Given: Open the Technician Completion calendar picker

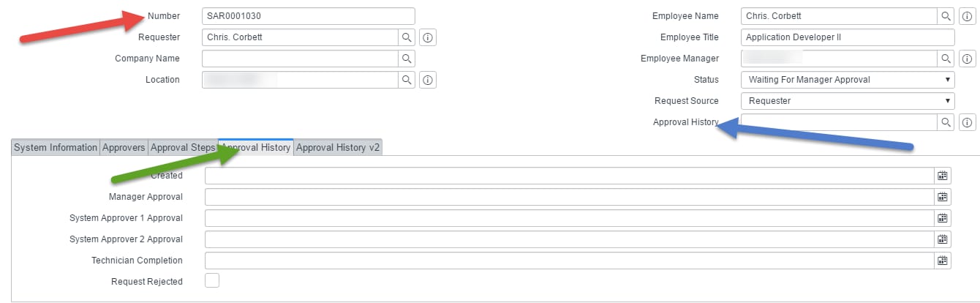Looking at the screenshot, I should click(943, 261).
